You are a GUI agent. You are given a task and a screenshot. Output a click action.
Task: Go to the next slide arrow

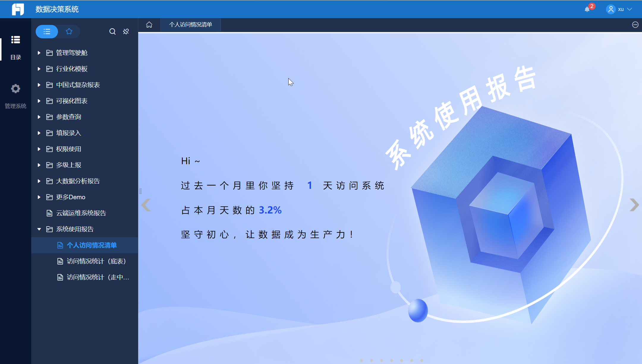click(x=634, y=205)
